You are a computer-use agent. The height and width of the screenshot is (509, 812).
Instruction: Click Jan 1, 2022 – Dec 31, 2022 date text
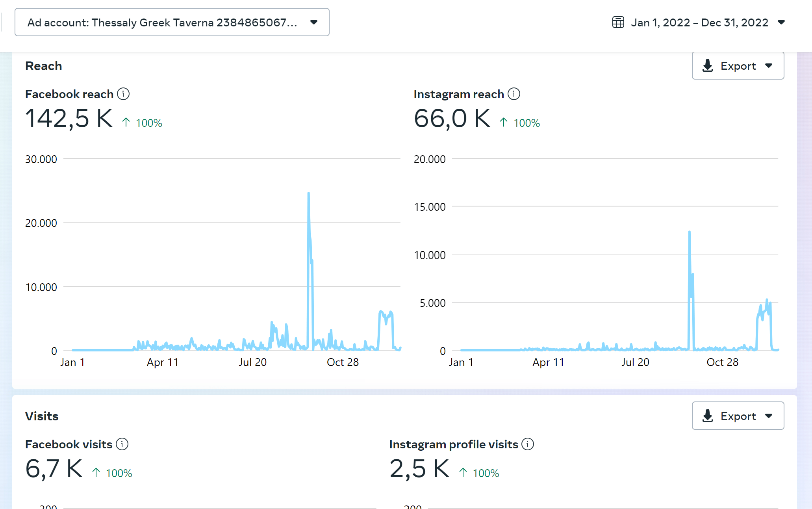[699, 22]
